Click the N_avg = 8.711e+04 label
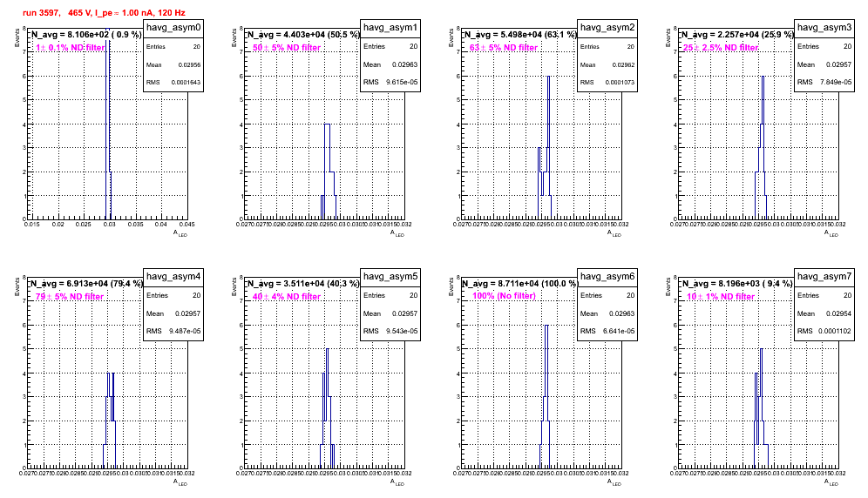 click(520, 283)
